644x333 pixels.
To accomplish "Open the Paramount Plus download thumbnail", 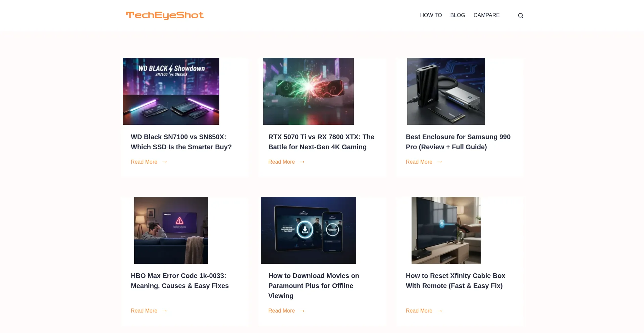I will coord(309,230).
